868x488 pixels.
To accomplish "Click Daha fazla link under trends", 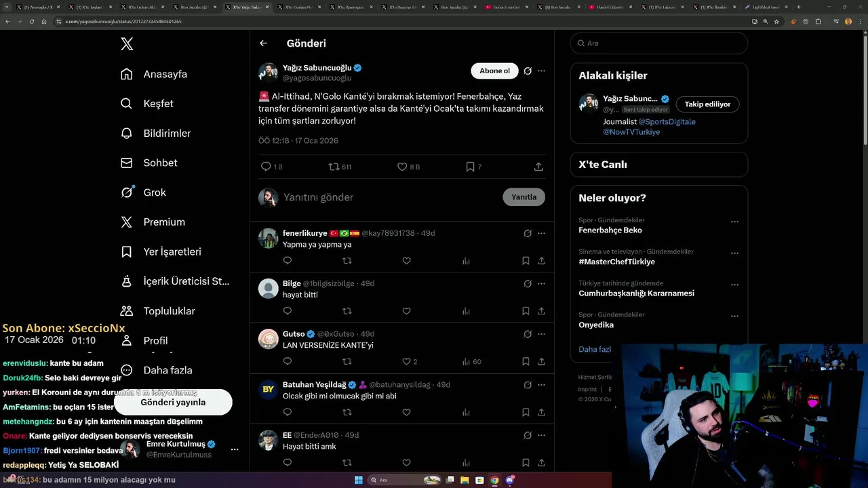I will (x=595, y=349).
